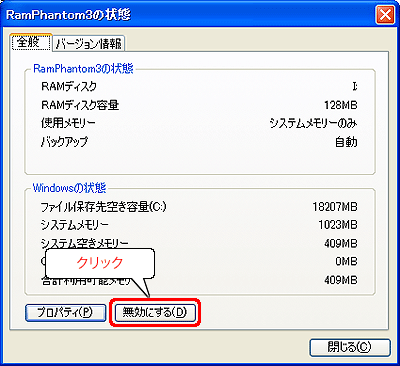Click the RAMディスク容量 label

click(x=80, y=105)
